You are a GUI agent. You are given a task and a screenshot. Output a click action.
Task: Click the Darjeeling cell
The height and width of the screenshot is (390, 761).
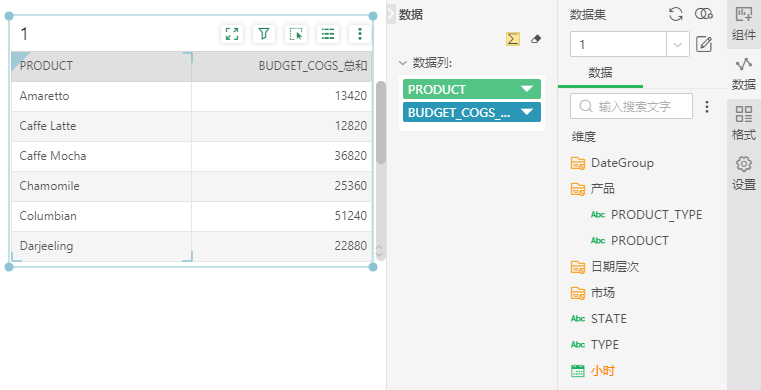point(101,246)
